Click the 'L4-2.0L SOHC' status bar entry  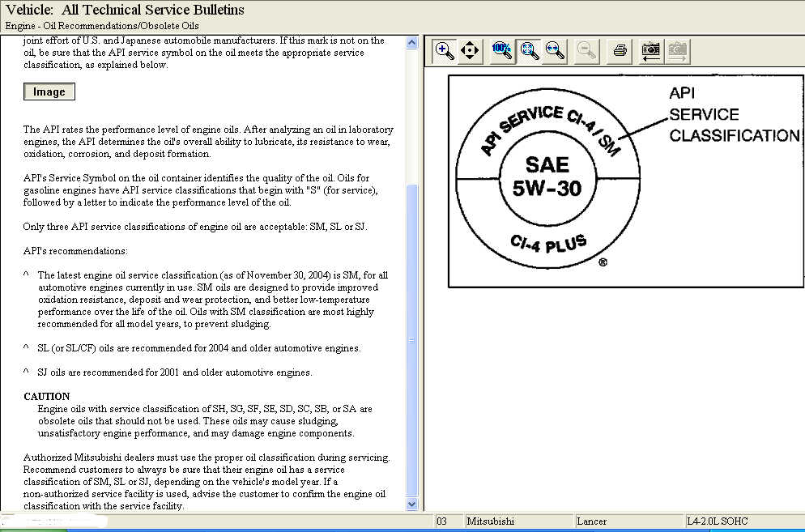coord(745,521)
